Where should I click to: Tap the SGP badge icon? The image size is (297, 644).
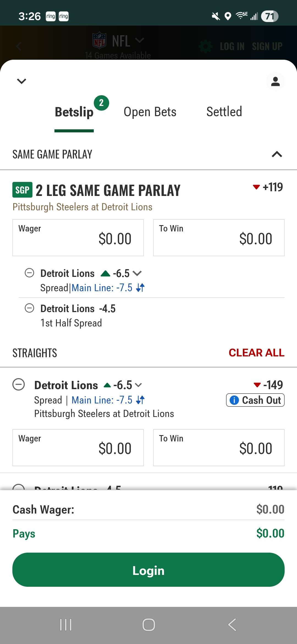click(22, 190)
